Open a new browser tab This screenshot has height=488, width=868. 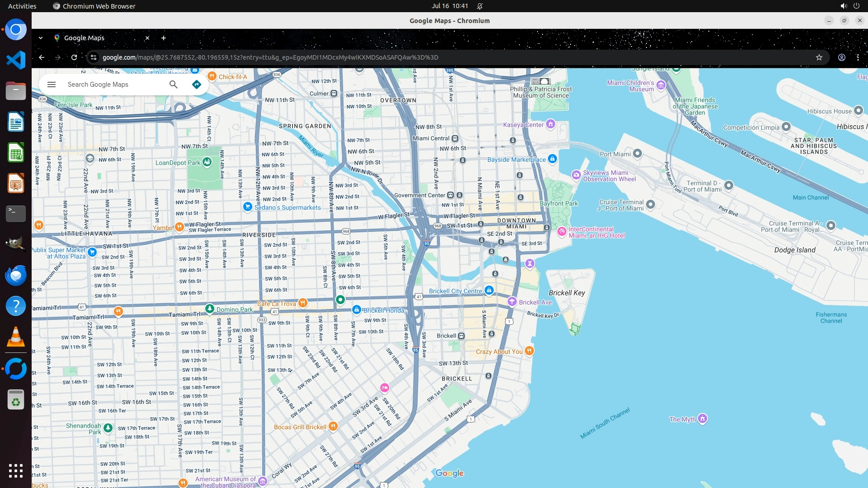(164, 38)
